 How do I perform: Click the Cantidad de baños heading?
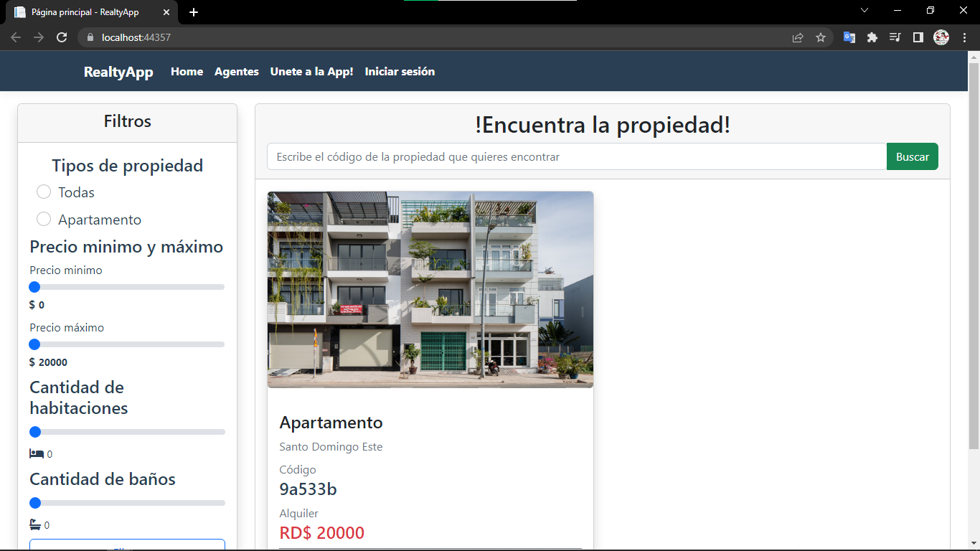tap(103, 479)
